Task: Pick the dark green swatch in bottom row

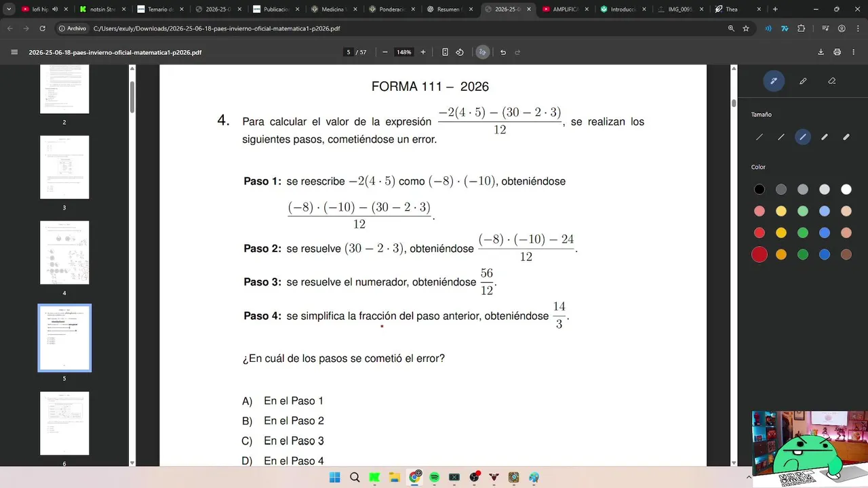Action: click(803, 254)
